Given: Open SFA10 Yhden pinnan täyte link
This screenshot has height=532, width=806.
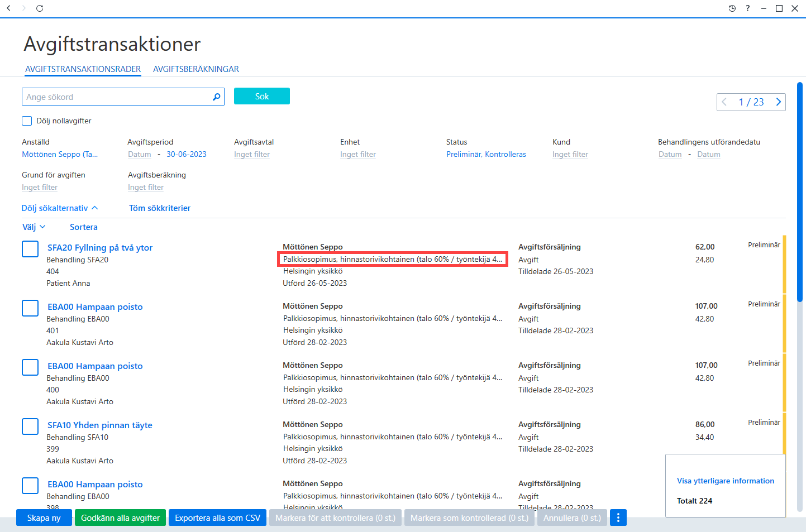Looking at the screenshot, I should tap(100, 425).
